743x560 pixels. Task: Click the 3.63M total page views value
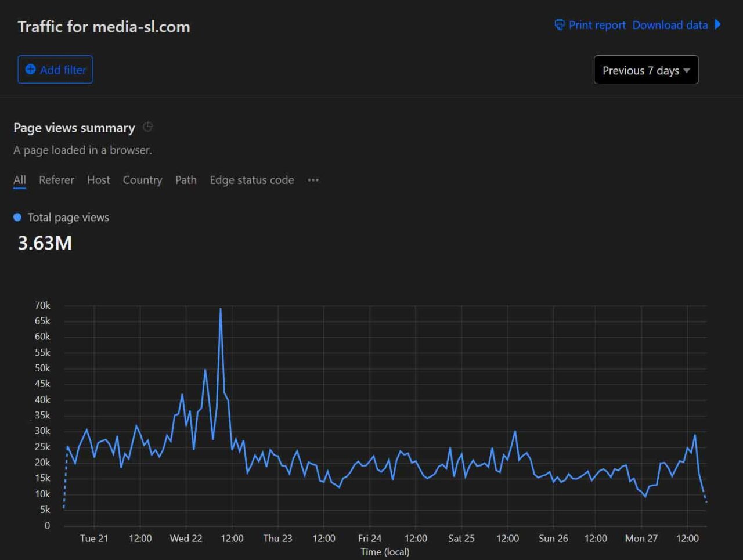tap(45, 243)
